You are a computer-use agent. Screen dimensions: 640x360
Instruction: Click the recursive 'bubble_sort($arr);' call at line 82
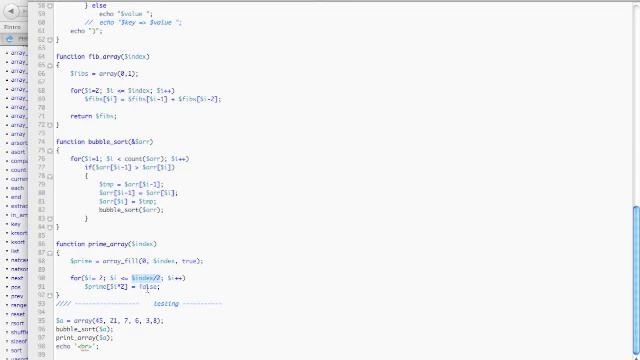click(x=131, y=210)
